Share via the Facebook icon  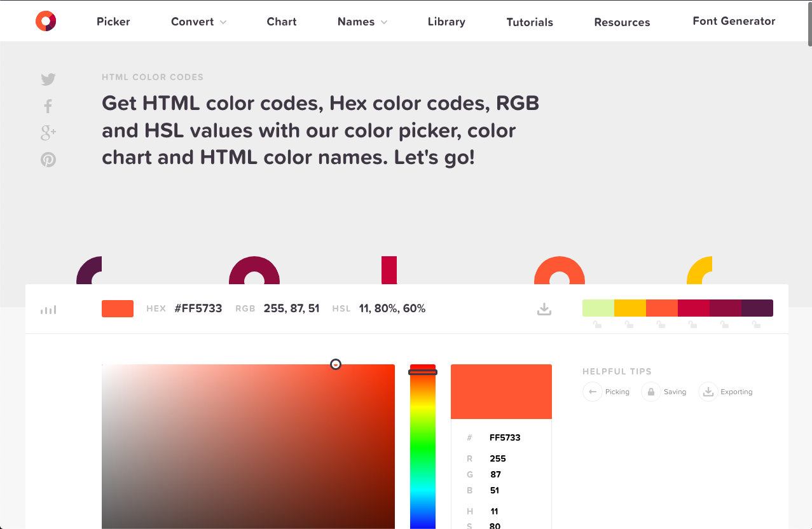(x=48, y=106)
